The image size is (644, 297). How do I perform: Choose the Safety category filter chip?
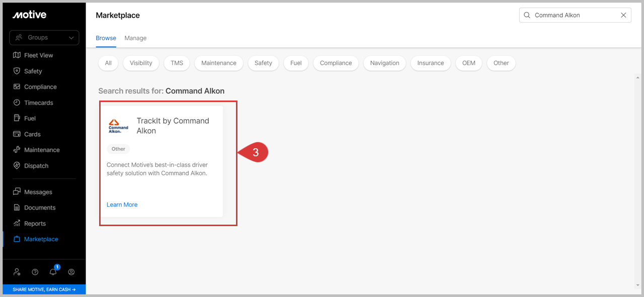(263, 63)
